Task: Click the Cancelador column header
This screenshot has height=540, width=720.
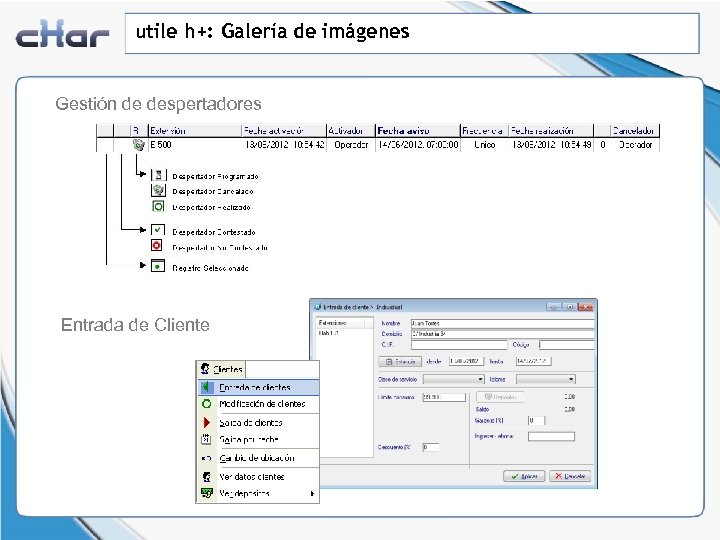Action: click(x=635, y=131)
